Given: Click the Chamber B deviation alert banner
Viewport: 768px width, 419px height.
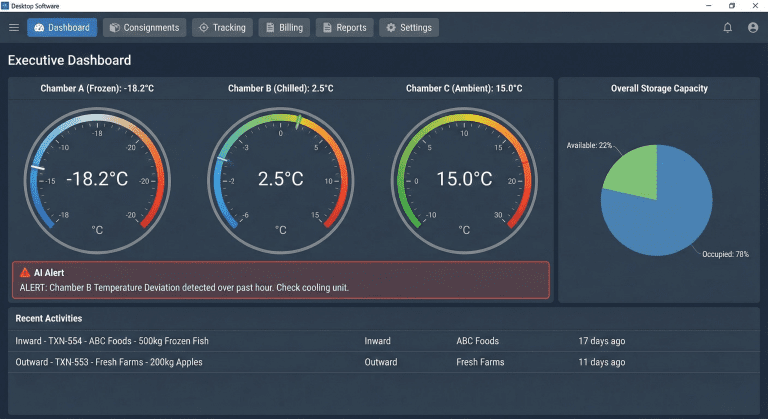Looking at the screenshot, I should coord(280,280).
